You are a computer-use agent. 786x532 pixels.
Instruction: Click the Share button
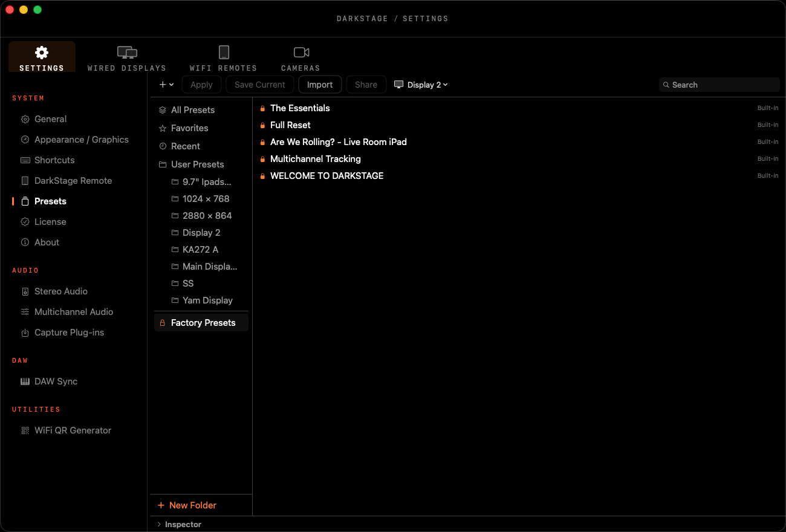[x=366, y=85]
